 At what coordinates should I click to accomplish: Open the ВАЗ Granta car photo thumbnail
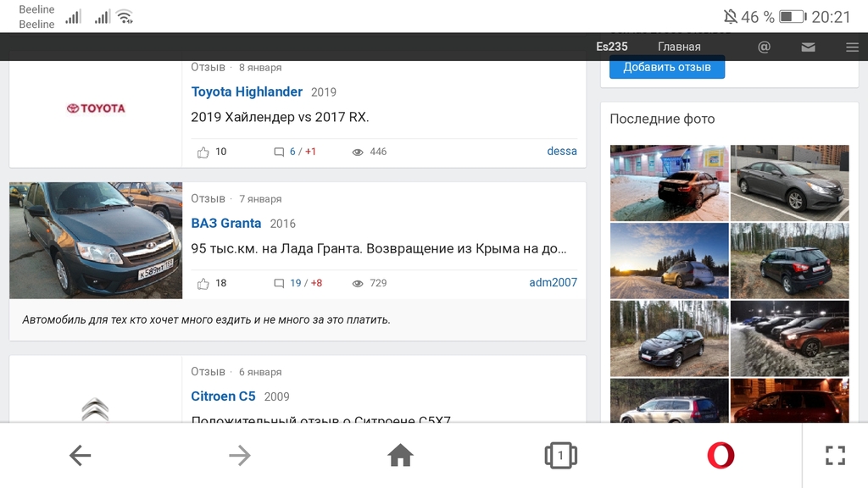[96, 241]
